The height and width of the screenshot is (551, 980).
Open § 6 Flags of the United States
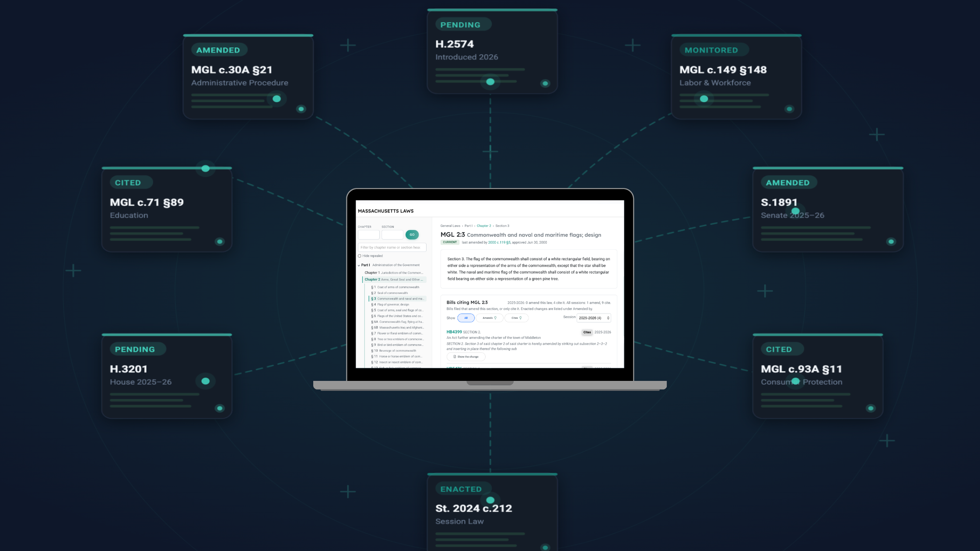(397, 316)
